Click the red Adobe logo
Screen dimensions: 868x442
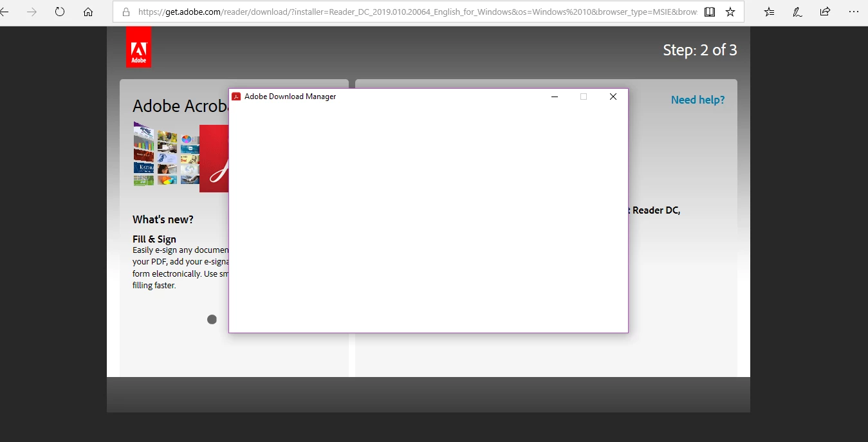(x=139, y=47)
